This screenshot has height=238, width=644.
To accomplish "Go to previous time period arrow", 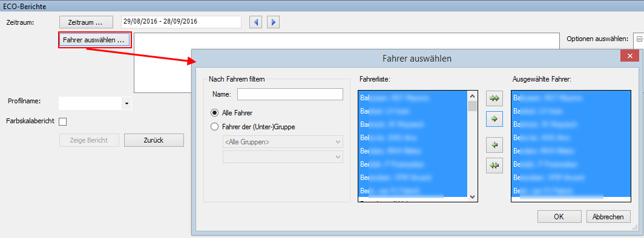I will [256, 22].
